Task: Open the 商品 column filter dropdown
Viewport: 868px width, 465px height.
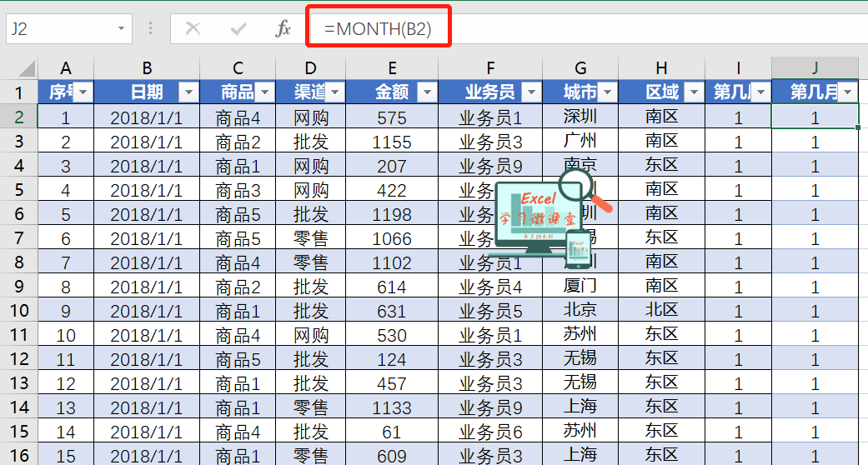Action: click(264, 92)
